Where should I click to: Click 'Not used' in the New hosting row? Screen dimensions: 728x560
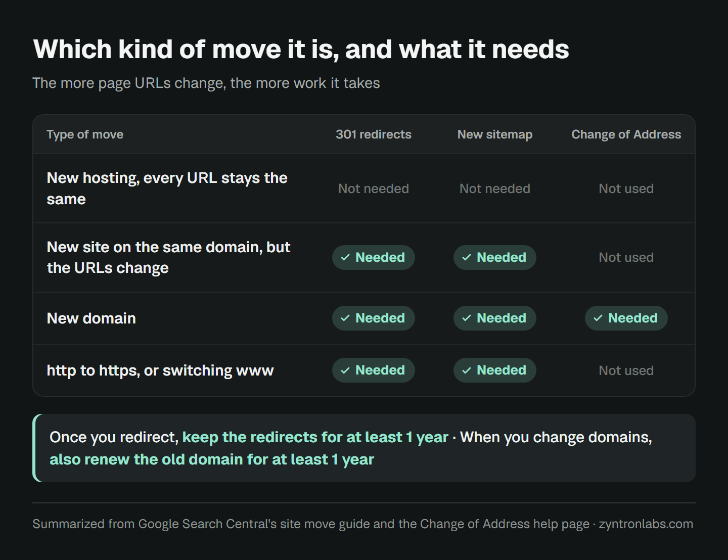point(626,189)
